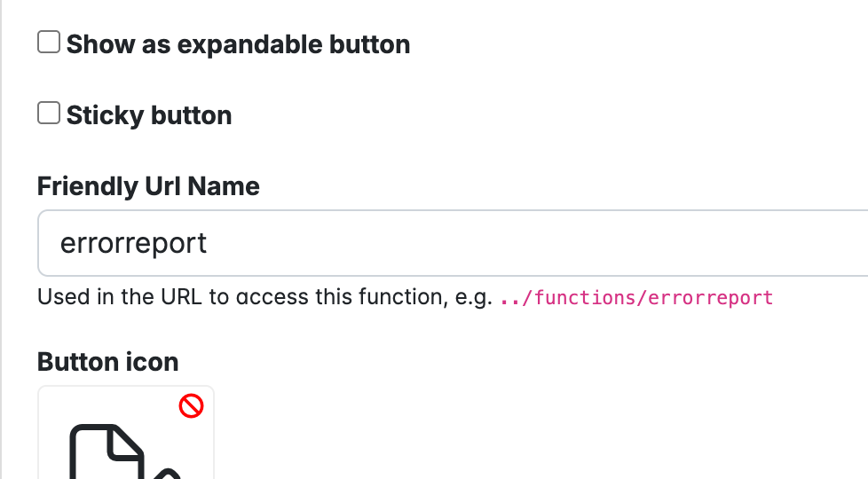
Task: Check the Show as expandable button checkbox
Action: pyautogui.click(x=49, y=43)
